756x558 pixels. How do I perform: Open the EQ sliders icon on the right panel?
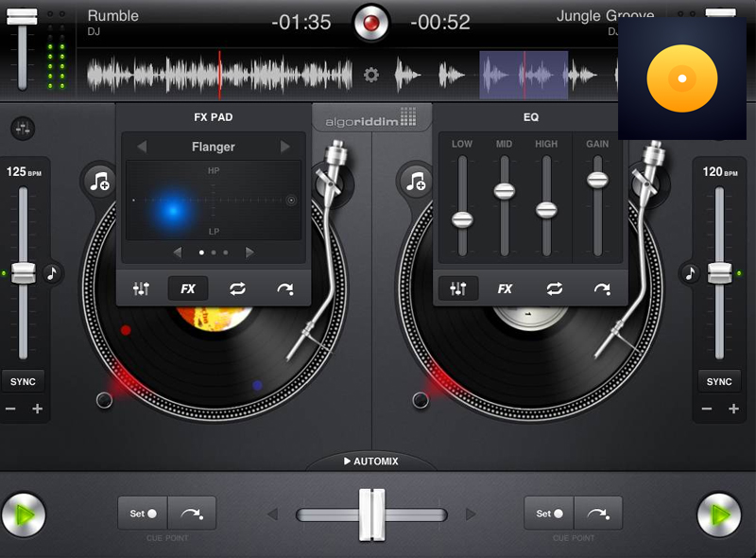tap(458, 288)
